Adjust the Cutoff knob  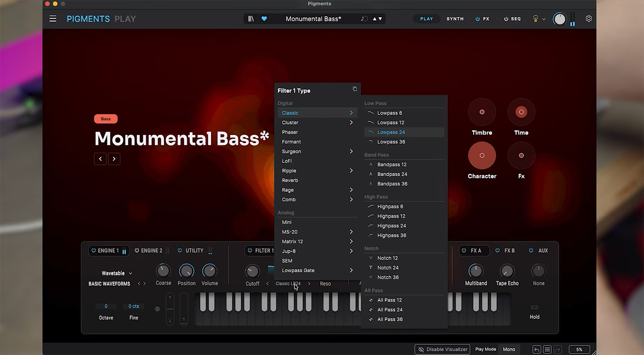click(x=252, y=271)
